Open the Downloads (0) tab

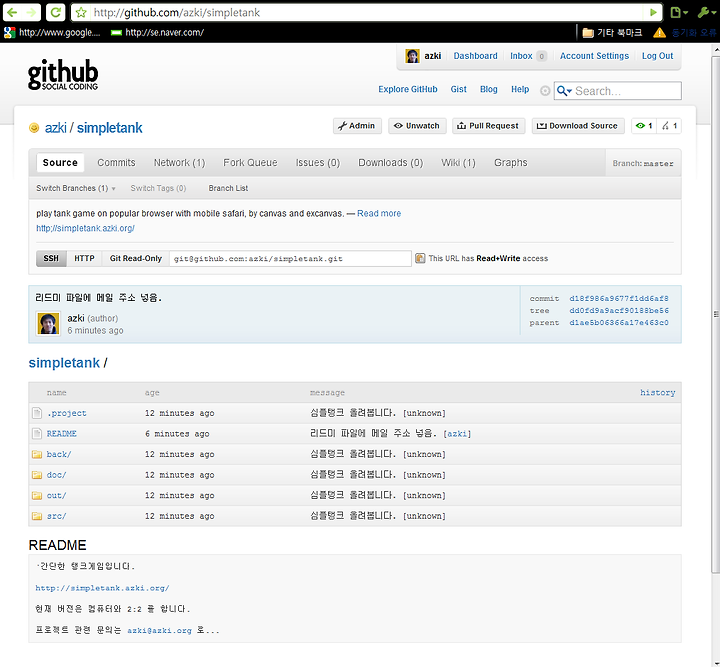pyautogui.click(x=391, y=163)
